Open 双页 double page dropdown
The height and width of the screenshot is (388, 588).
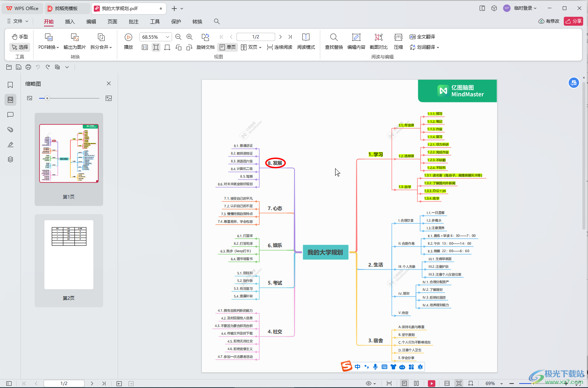pyautogui.click(x=251, y=47)
